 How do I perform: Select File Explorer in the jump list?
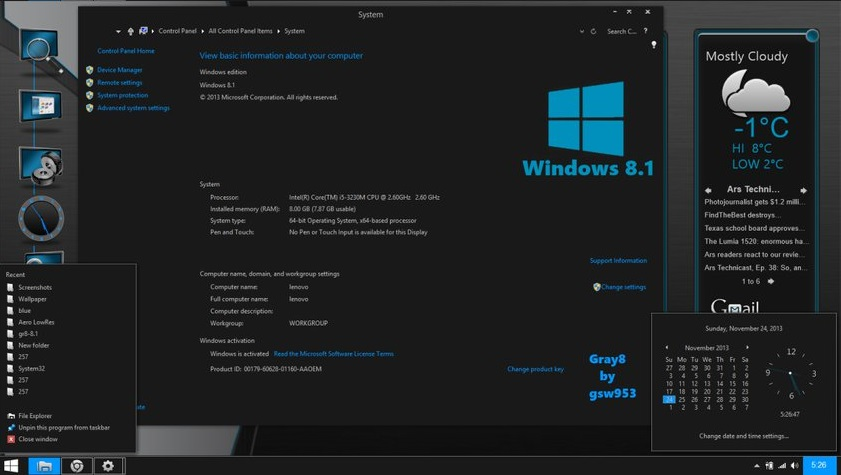[35, 415]
